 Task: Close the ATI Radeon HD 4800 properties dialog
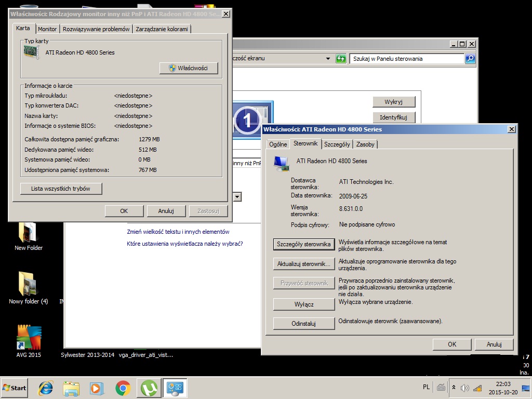(512, 129)
